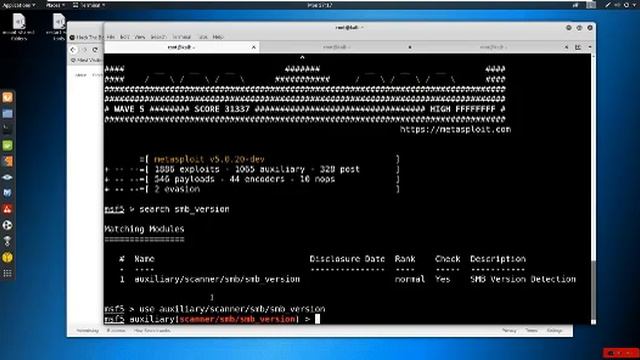Click the red dock application icon
This screenshot has width=640, height=360.
tap(7, 209)
